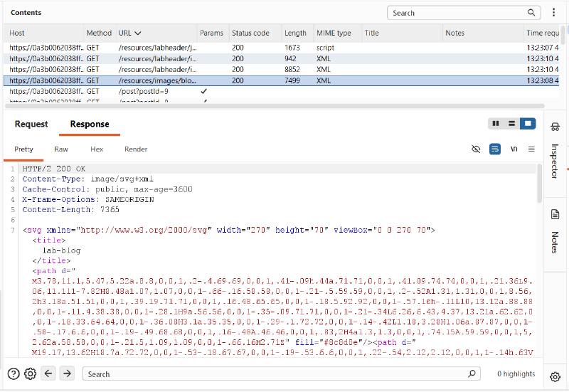Sort table by MIME type column header

point(337,33)
